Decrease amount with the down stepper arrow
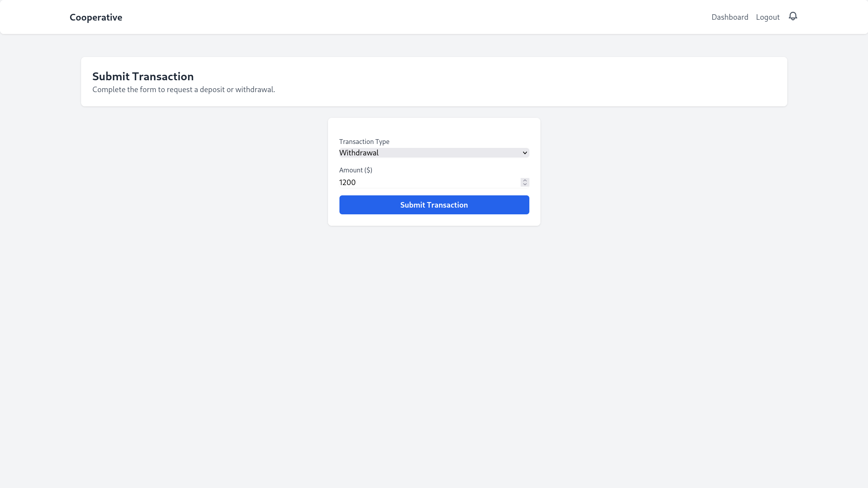The width and height of the screenshot is (868, 488). 525,184
